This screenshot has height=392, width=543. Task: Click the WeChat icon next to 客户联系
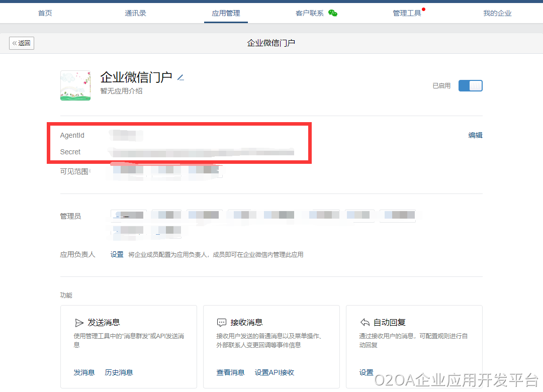(x=333, y=13)
